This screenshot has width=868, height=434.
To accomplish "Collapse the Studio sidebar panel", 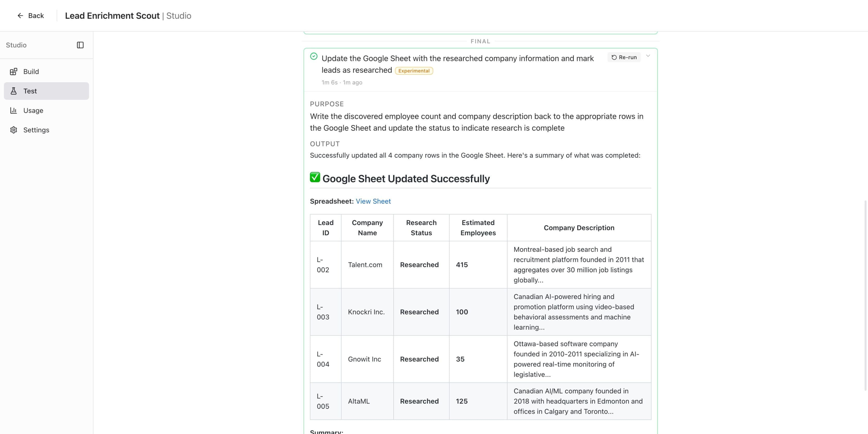I will pos(80,45).
